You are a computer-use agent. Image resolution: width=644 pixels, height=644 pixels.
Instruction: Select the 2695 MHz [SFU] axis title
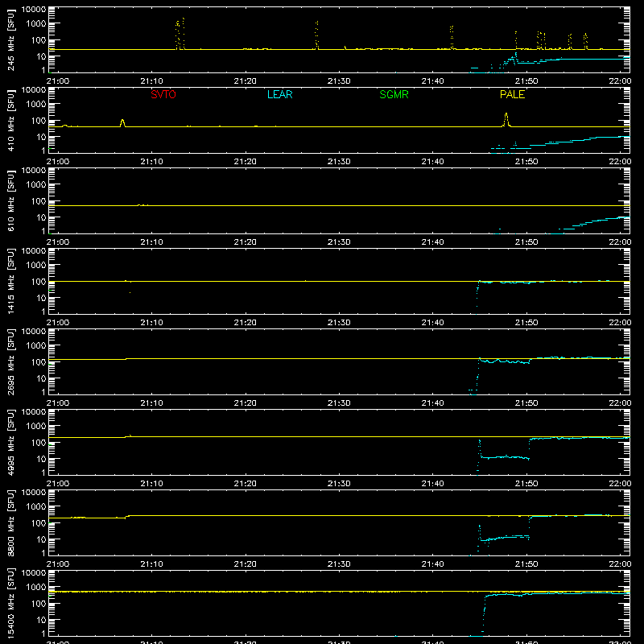[x=11, y=361]
